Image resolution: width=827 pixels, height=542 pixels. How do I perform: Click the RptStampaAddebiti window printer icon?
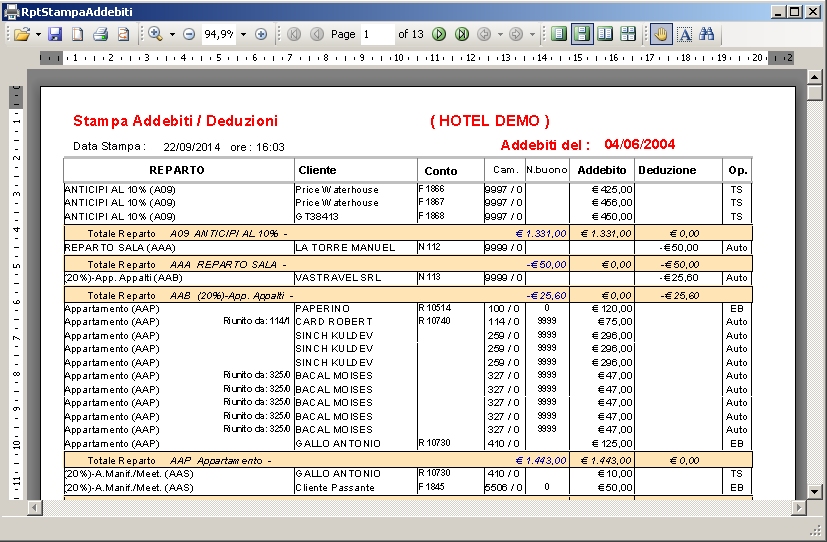pyautogui.click(x=12, y=12)
